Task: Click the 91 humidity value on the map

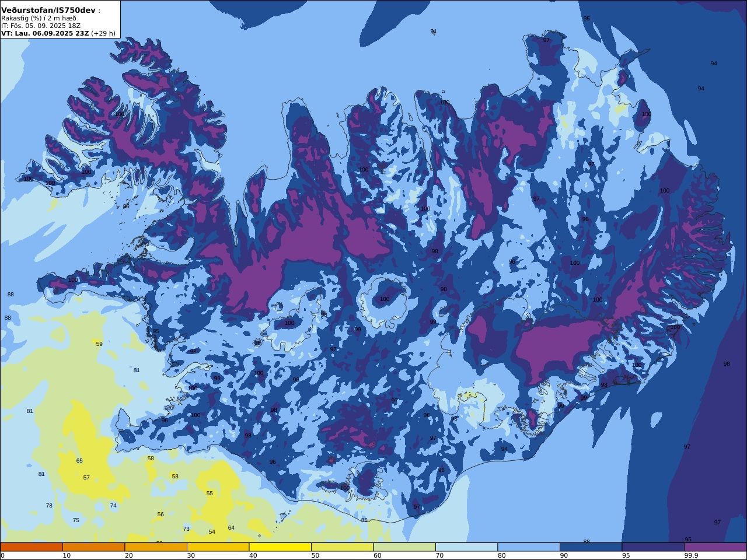Action: click(434, 32)
